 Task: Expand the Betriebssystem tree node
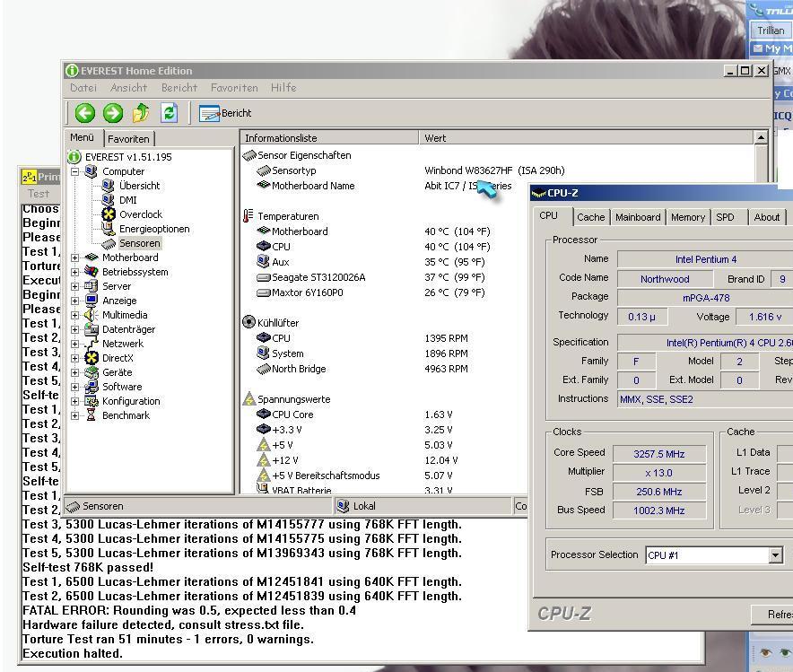(x=74, y=272)
